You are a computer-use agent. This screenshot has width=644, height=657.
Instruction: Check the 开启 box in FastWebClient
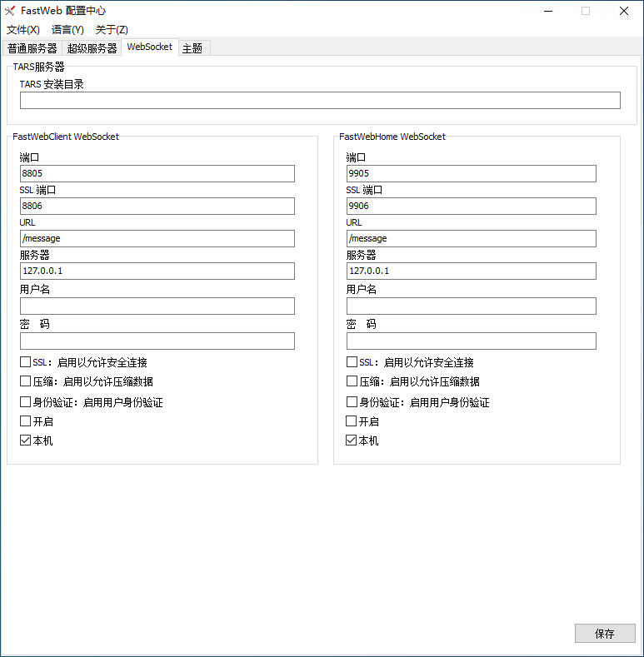(26, 421)
